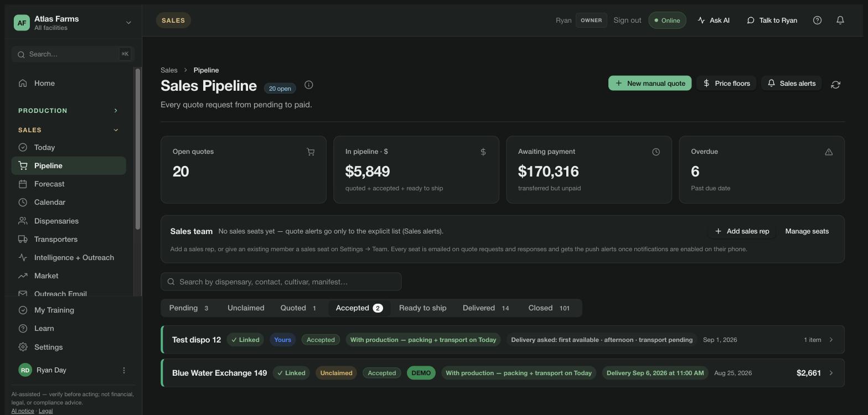The height and width of the screenshot is (415, 868).
Task: Expand Test dispo 12 row chevron
Action: point(831,340)
